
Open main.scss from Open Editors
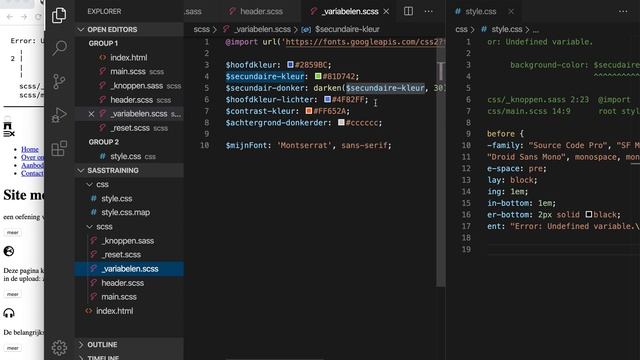[x=129, y=71]
